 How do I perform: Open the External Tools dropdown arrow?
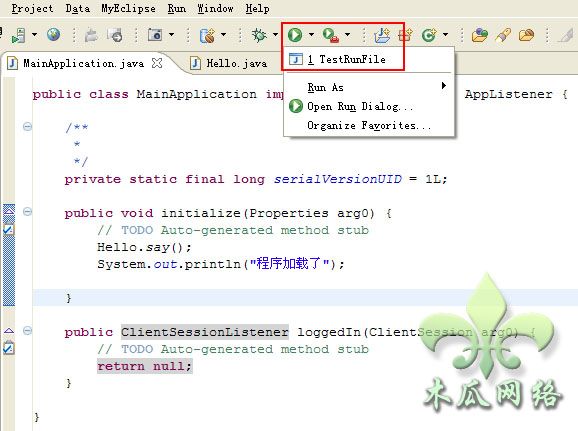point(347,35)
